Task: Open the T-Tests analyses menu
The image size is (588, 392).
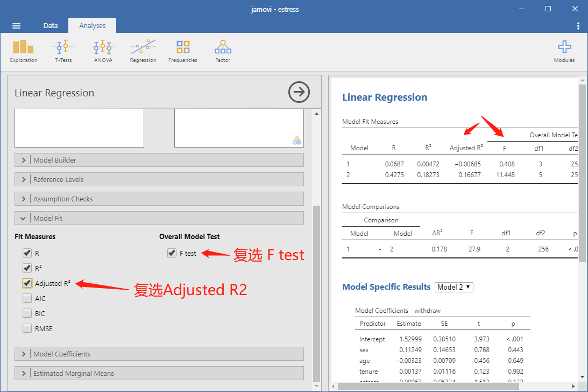Action: pos(63,52)
